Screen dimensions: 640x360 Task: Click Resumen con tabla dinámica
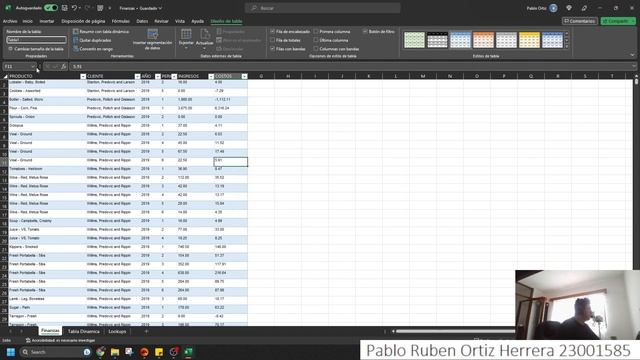(x=101, y=31)
